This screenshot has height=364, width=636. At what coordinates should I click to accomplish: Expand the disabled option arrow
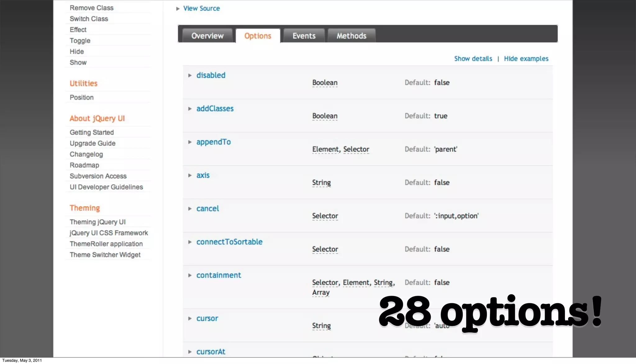click(x=190, y=75)
